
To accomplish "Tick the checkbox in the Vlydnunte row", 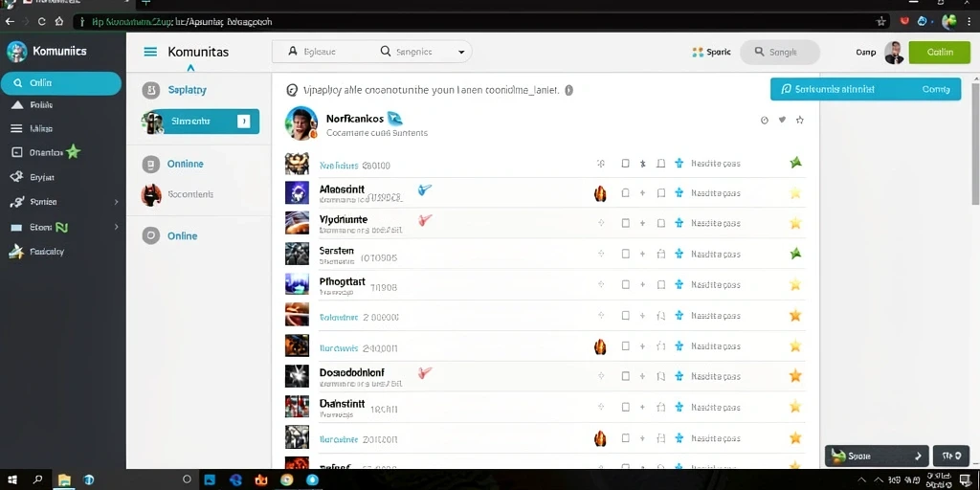I will pyautogui.click(x=625, y=223).
